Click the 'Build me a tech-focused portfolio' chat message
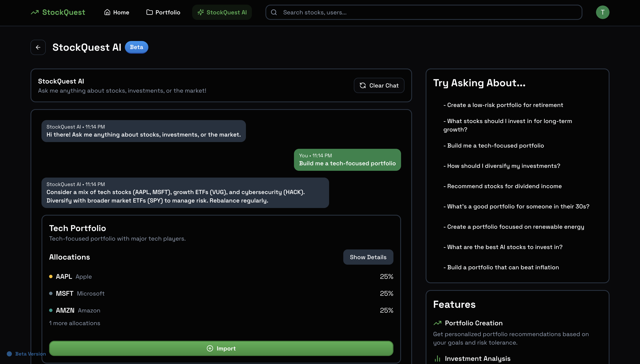This screenshot has width=640, height=364. [x=347, y=160]
